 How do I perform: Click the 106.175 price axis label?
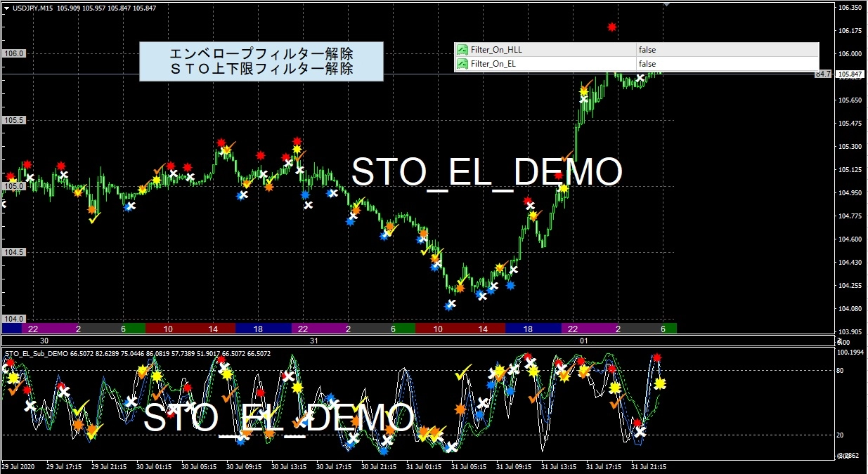click(850, 31)
